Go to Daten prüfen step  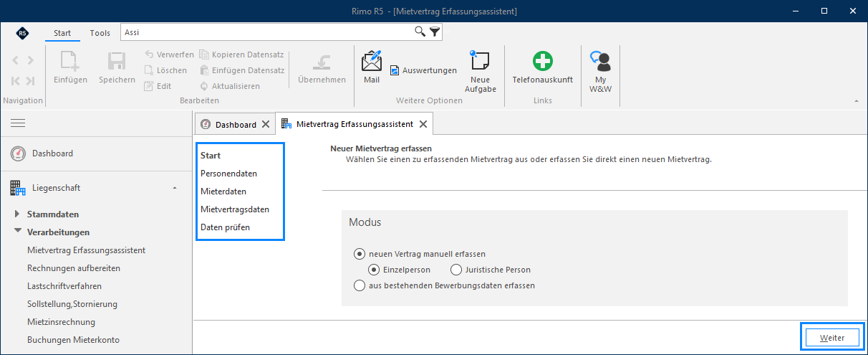(225, 227)
